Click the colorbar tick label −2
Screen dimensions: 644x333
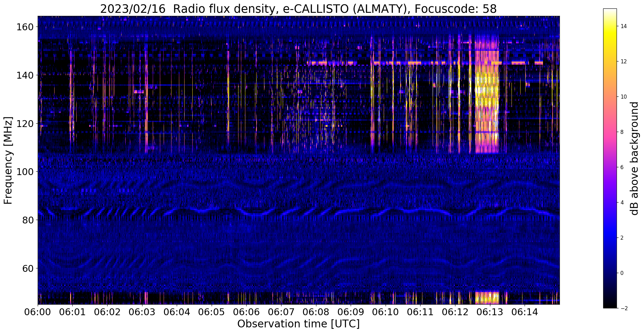(x=624, y=308)
